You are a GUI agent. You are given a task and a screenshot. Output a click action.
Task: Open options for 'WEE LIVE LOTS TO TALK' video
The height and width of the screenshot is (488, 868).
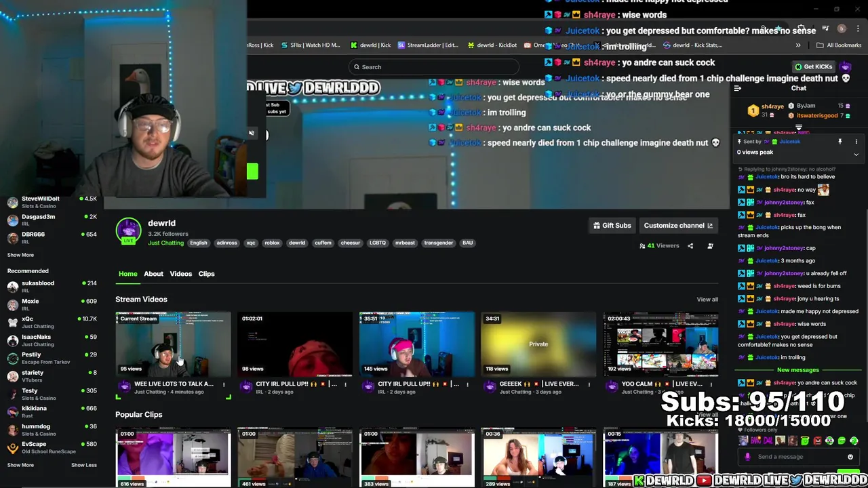click(x=223, y=384)
